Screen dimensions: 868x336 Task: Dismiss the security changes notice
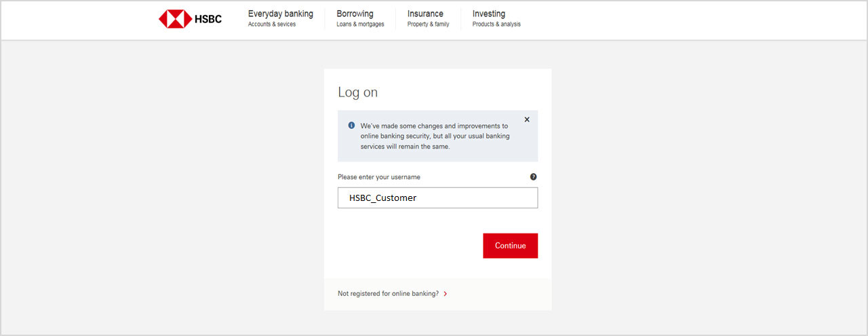tap(527, 119)
